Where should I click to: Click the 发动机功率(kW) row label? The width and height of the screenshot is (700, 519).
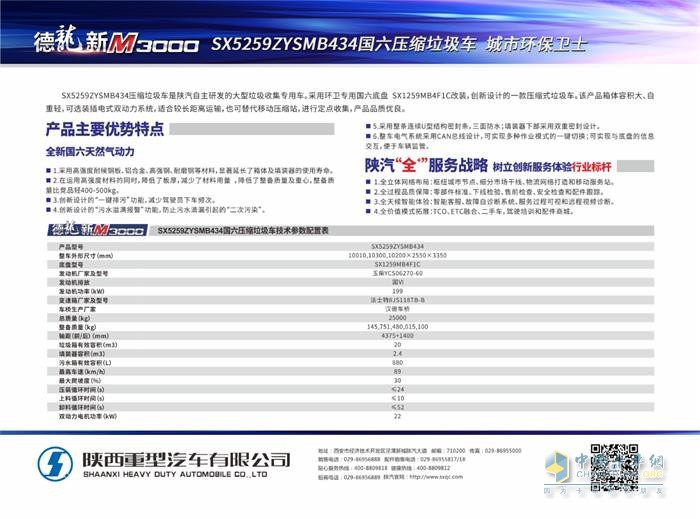coord(82,291)
